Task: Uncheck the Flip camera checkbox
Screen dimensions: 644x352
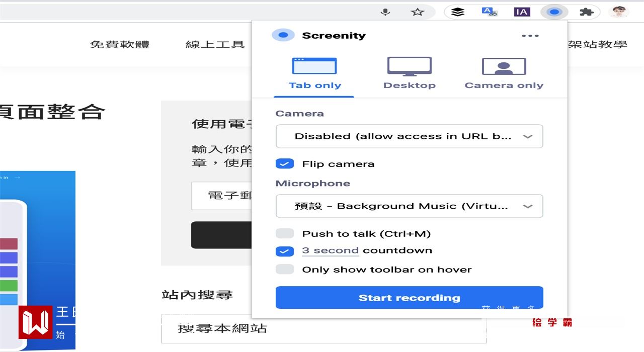Action: click(285, 164)
